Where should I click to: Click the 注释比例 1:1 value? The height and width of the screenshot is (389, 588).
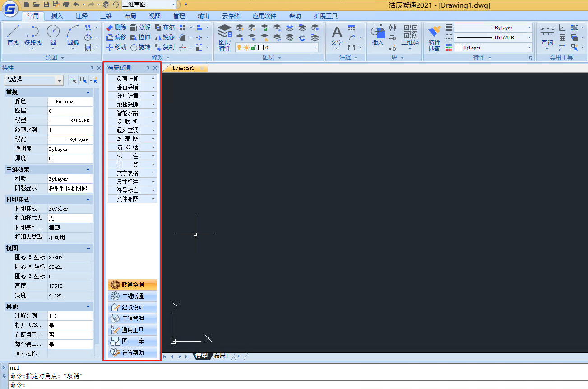pyautogui.click(x=70, y=315)
